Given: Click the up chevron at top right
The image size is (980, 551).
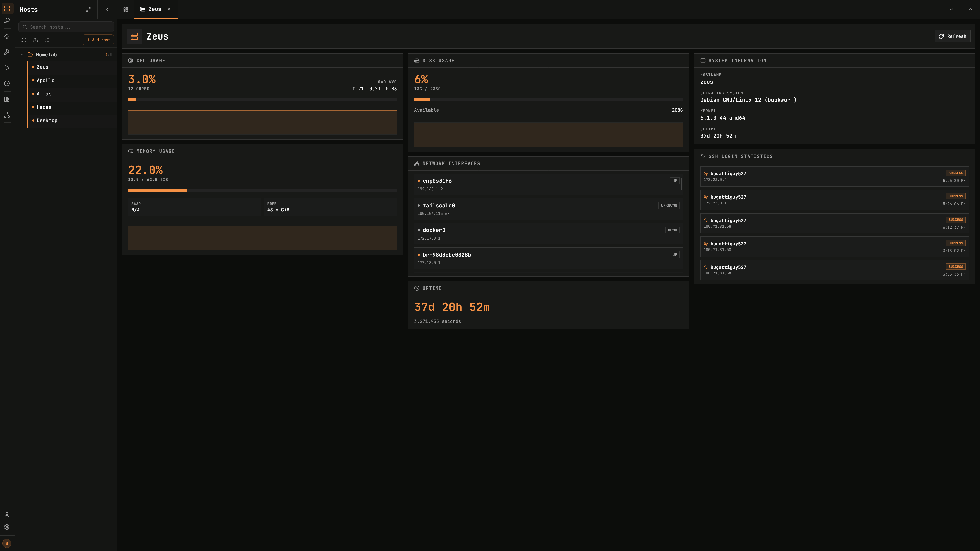Looking at the screenshot, I should (x=971, y=9).
